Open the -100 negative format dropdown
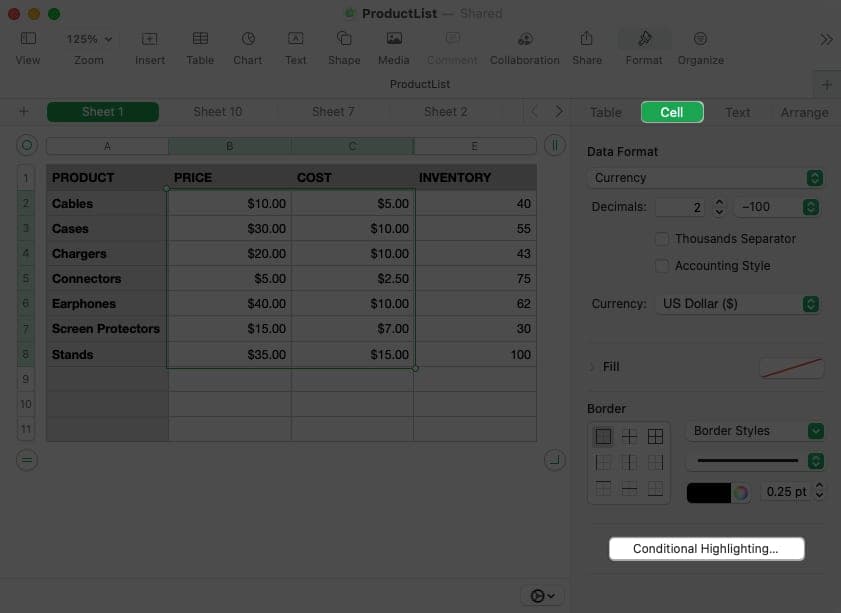 (777, 207)
